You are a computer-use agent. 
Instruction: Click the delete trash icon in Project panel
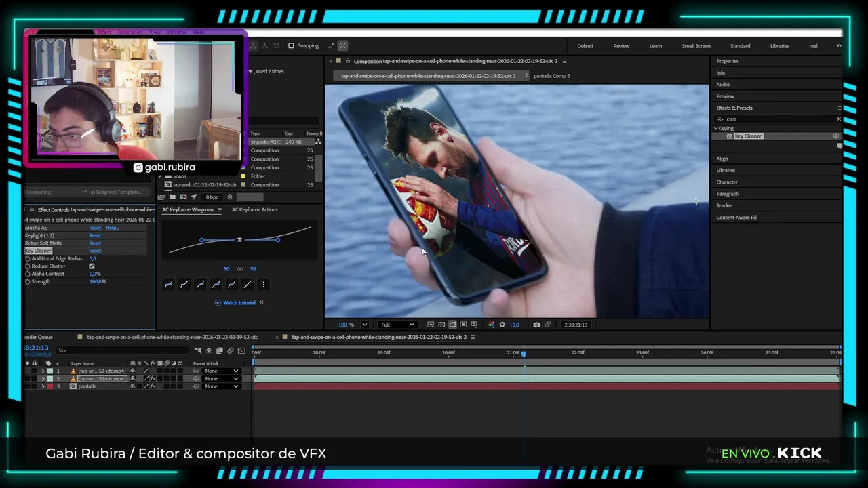coord(230,197)
